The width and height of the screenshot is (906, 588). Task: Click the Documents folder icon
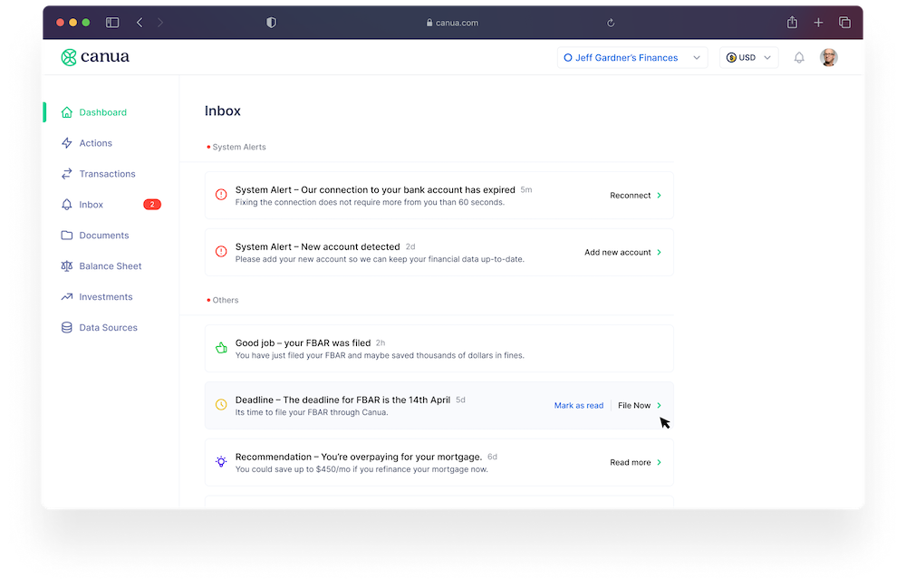click(67, 235)
